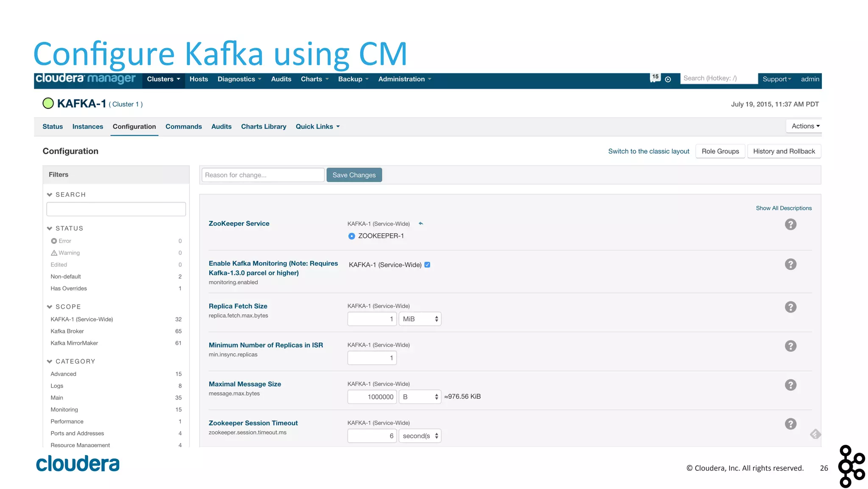Viewport: 868px width, 489px height.
Task: Switch to the service Audits tab
Action: click(x=221, y=127)
